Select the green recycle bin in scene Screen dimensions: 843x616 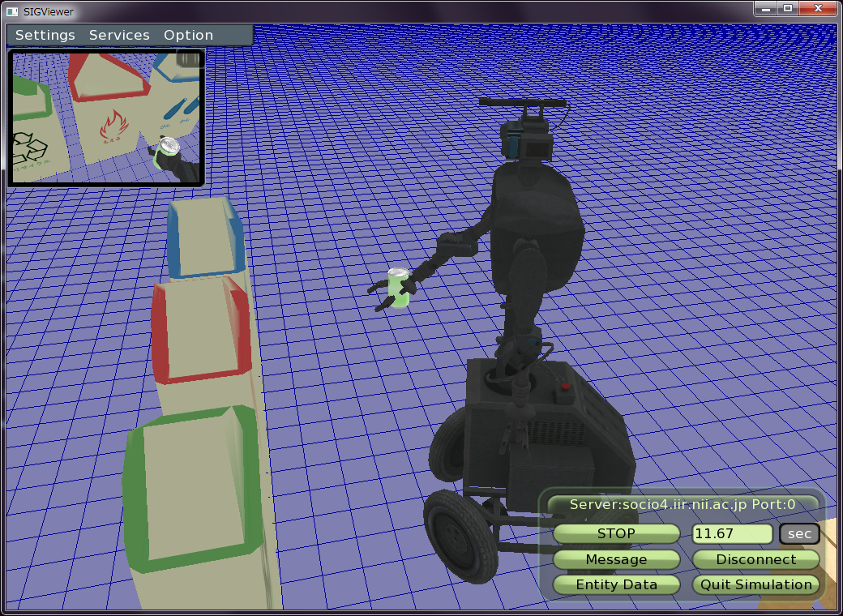pos(193,490)
